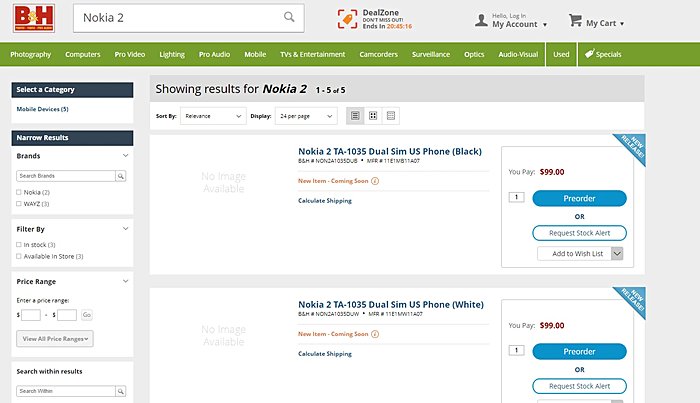This screenshot has height=403, width=700.
Task: Check the Nokia brand filter
Action: click(20, 192)
